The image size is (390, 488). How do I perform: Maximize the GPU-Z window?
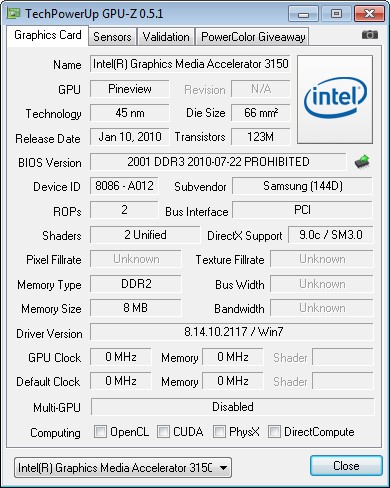click(336, 14)
